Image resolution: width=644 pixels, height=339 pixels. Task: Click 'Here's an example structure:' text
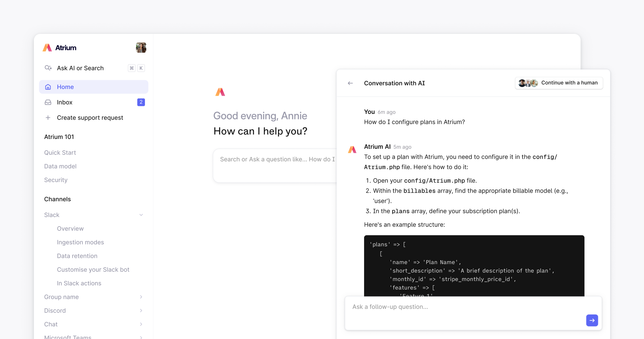click(404, 225)
